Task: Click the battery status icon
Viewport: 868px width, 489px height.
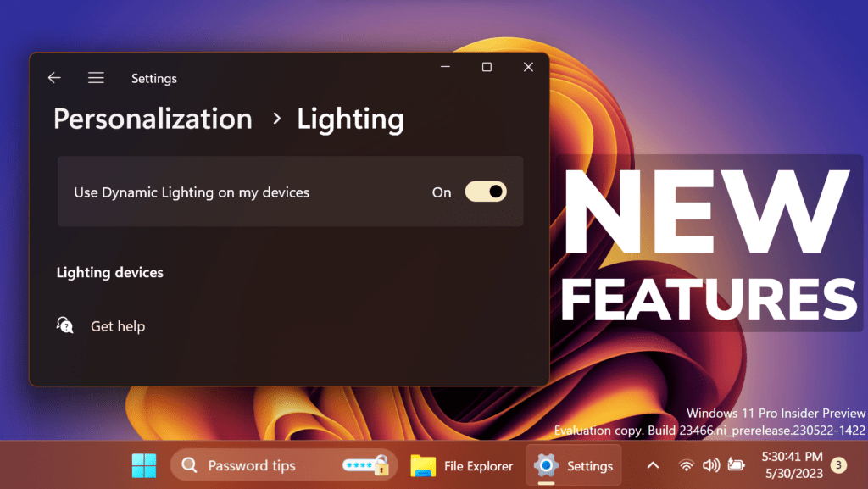Action: tap(736, 464)
